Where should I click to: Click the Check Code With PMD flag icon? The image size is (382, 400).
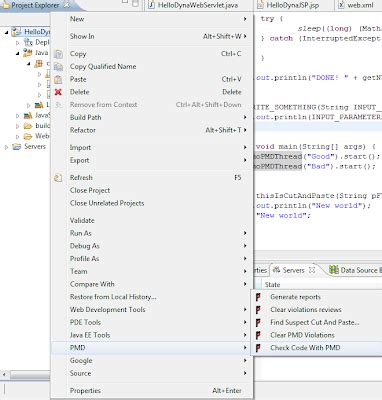(258, 348)
